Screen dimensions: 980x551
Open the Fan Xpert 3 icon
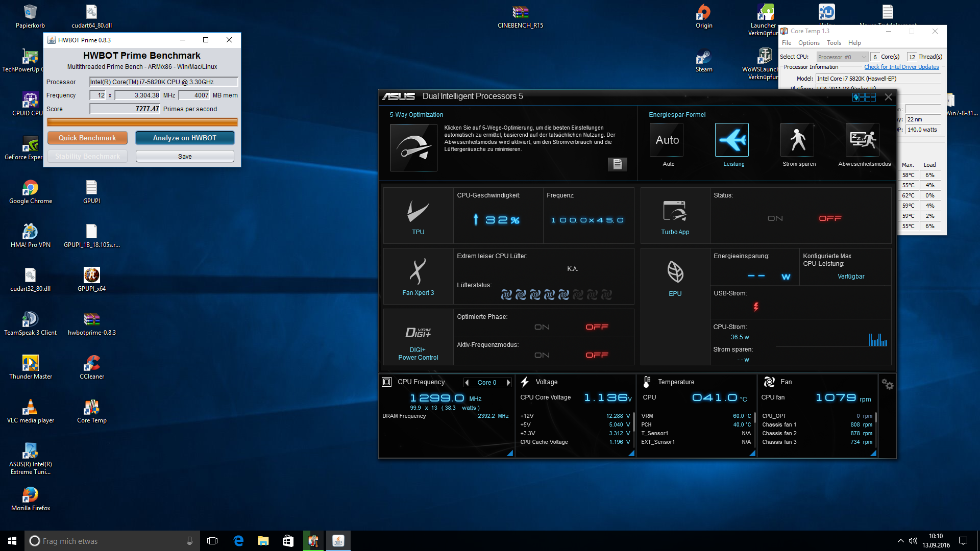[418, 271]
